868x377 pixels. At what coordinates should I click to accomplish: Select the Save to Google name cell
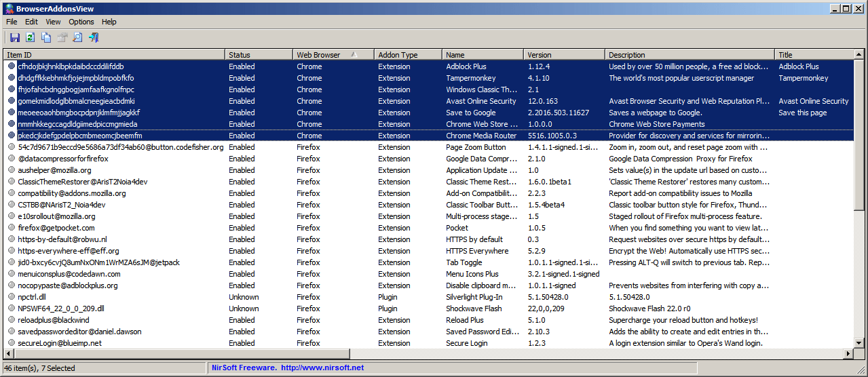[x=471, y=113]
